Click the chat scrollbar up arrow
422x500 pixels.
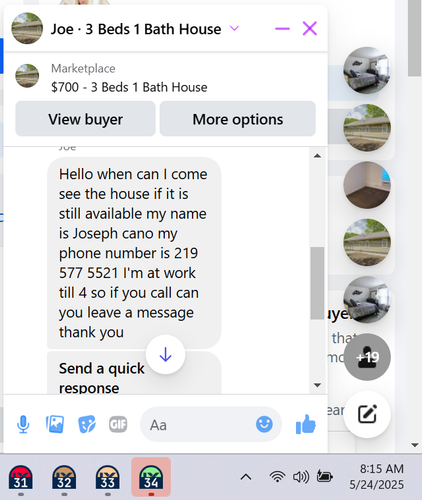[317, 156]
